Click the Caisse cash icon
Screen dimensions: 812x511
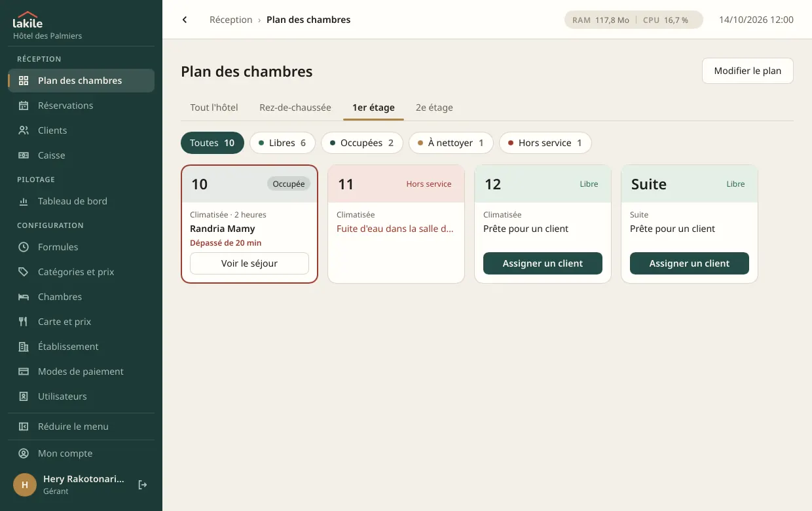pos(24,155)
